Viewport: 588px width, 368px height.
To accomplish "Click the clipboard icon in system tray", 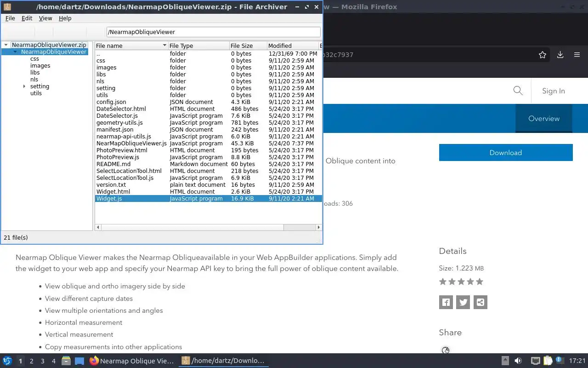I will [x=548, y=361].
